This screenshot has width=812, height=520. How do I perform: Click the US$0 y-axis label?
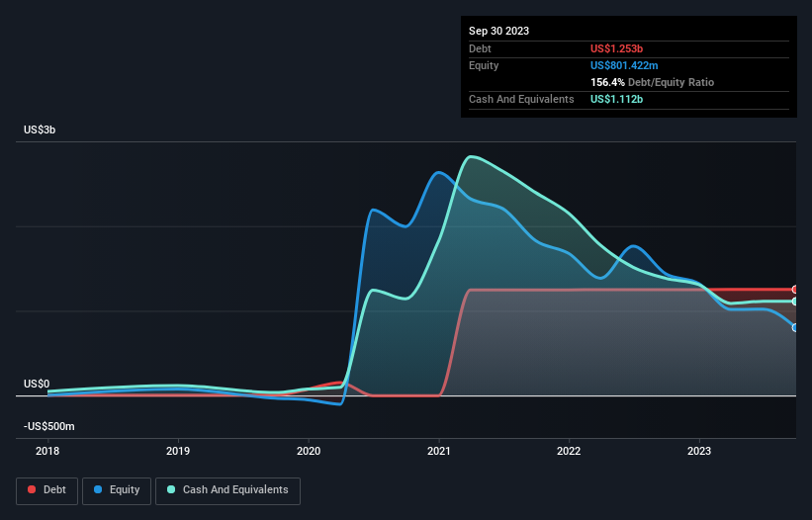pyautogui.click(x=37, y=384)
